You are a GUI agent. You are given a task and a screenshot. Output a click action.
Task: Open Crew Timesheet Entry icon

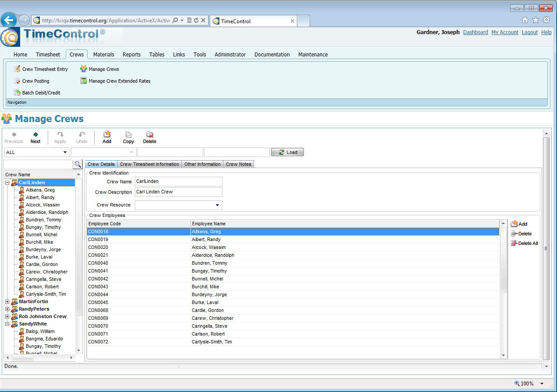(17, 69)
